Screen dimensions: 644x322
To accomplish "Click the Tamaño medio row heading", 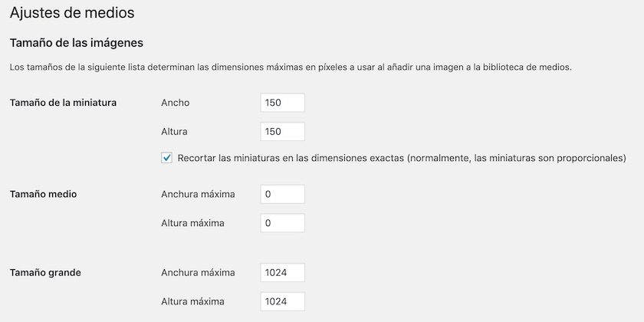I will 43,194.
